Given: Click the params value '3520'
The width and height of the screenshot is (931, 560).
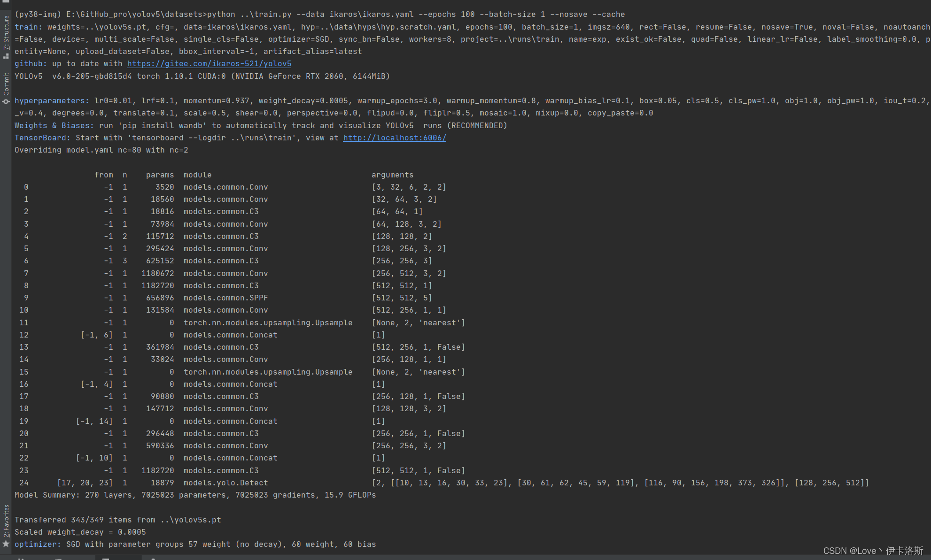Looking at the screenshot, I should coord(164,187).
